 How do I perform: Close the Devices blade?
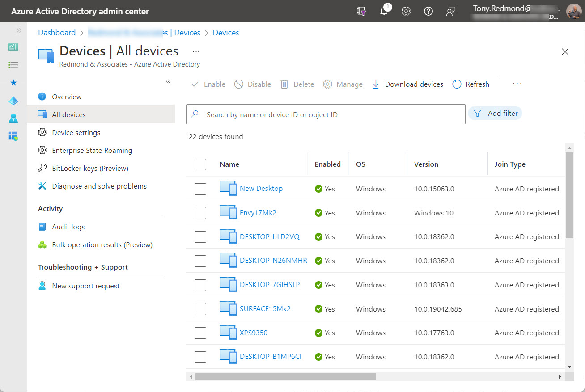click(x=565, y=52)
